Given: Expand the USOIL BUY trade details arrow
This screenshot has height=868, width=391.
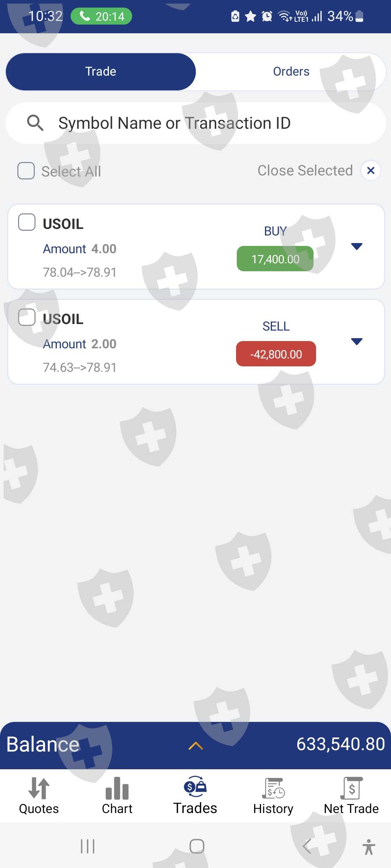Looking at the screenshot, I should 357,247.
